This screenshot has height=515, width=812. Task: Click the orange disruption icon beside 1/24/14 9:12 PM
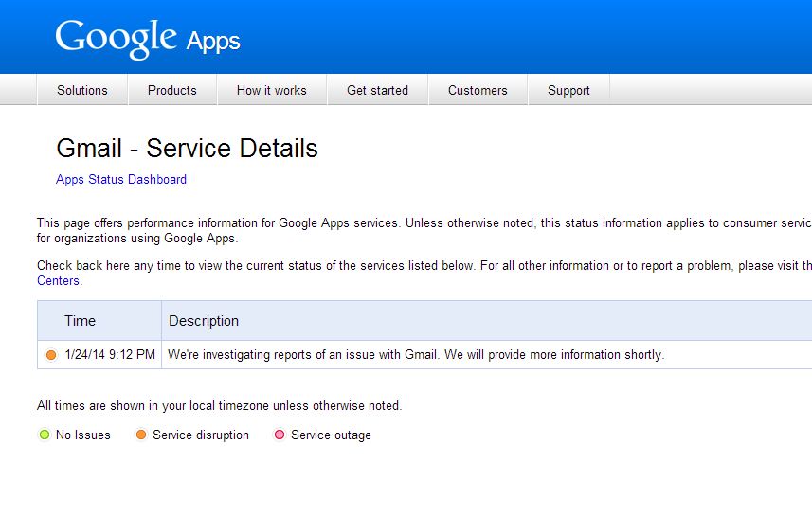[51, 355]
